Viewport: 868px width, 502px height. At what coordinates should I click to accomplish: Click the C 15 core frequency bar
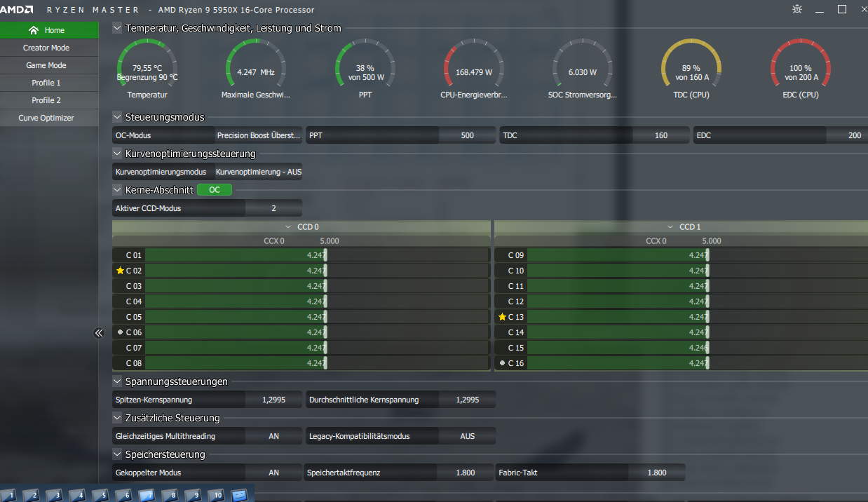(697, 348)
